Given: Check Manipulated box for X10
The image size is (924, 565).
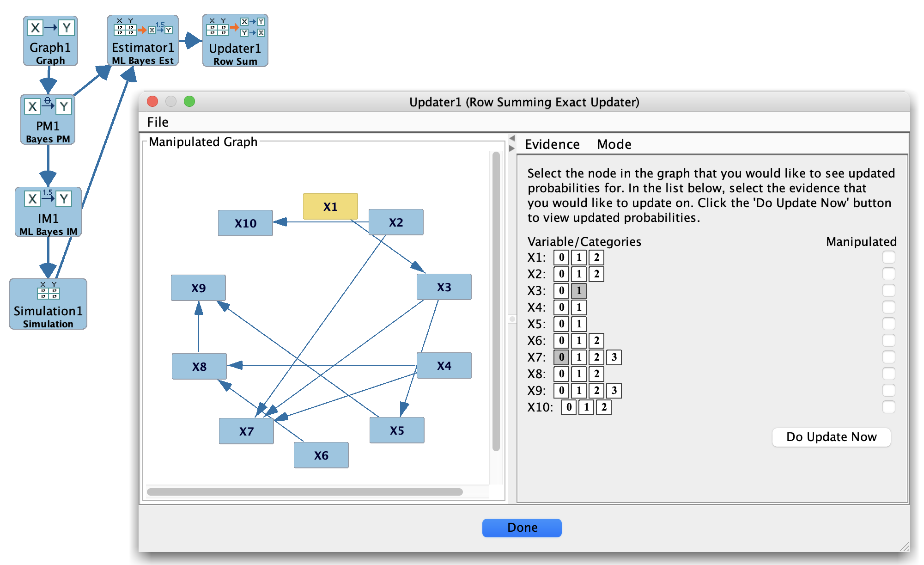Looking at the screenshot, I should click(888, 407).
